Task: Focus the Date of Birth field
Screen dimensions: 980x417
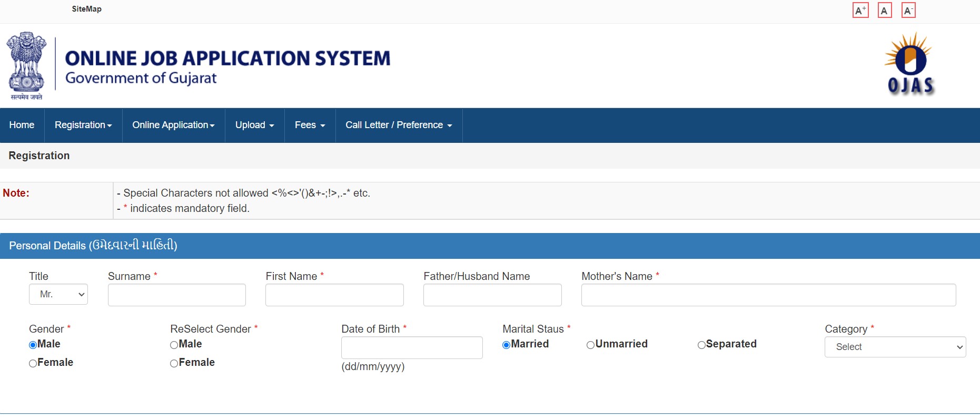Action: point(412,348)
